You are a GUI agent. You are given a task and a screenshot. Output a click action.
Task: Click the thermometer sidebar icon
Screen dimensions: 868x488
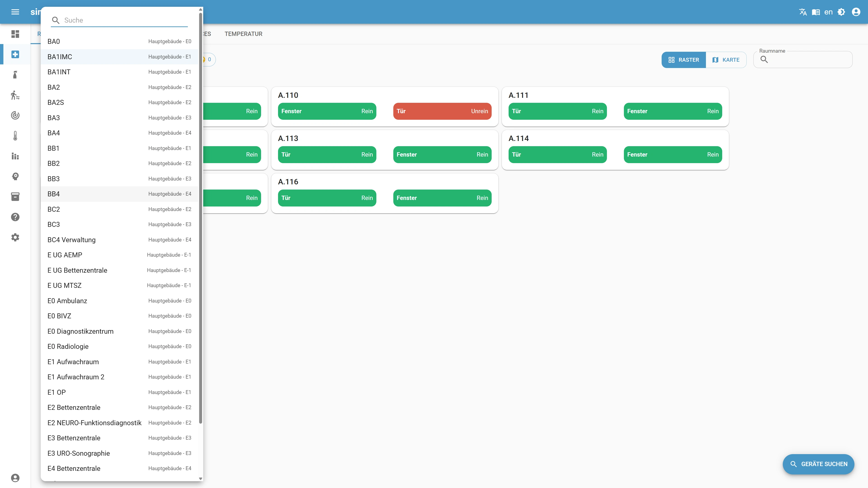(x=15, y=136)
